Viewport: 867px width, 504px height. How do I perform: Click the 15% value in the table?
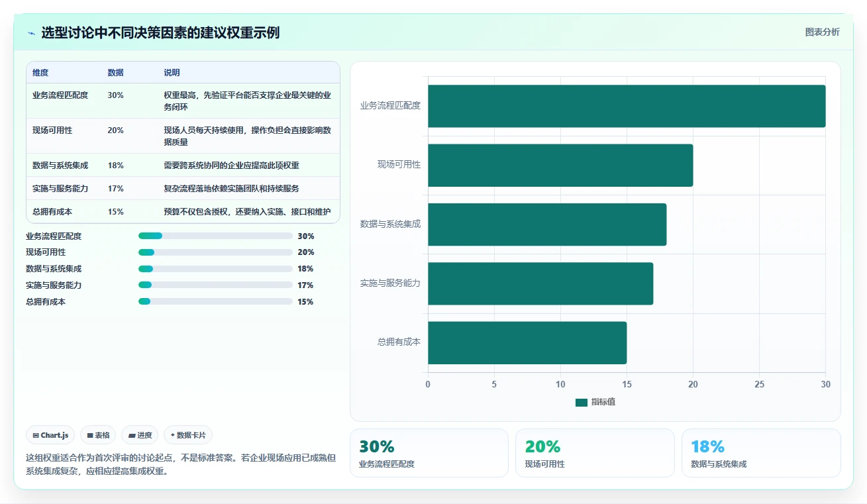[115, 212]
